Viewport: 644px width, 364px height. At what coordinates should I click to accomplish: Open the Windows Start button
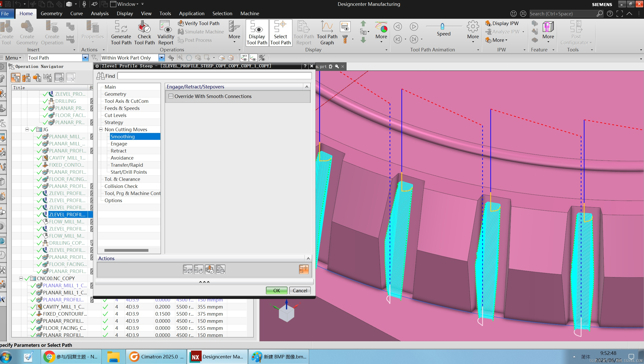(6, 357)
